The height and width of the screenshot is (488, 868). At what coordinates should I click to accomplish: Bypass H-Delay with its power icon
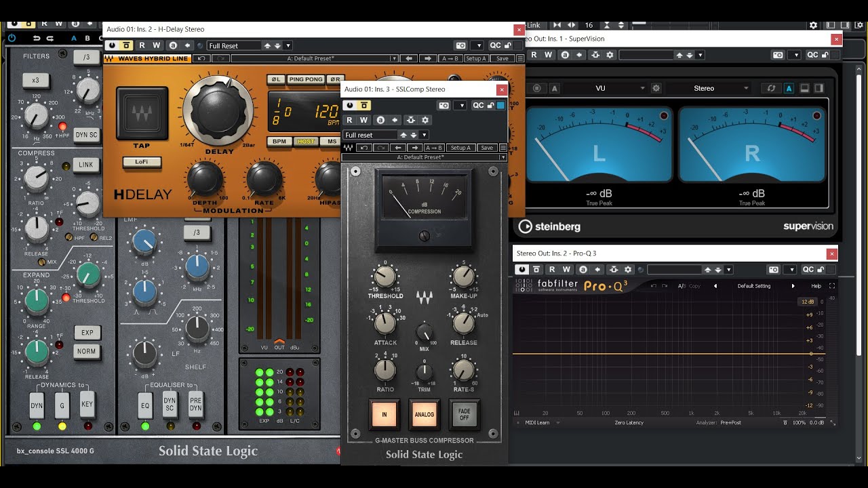(x=112, y=45)
